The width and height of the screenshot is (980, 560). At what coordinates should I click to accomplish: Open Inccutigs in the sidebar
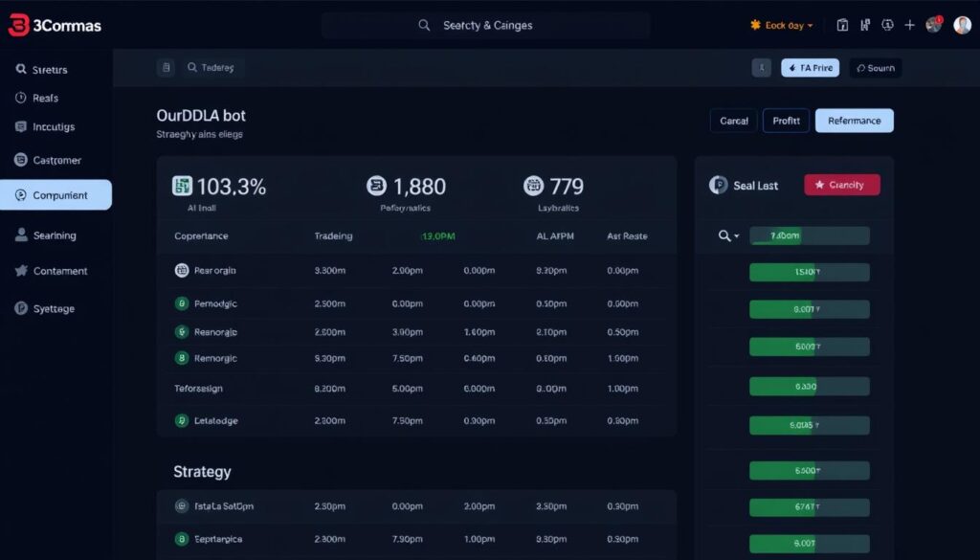(x=45, y=127)
